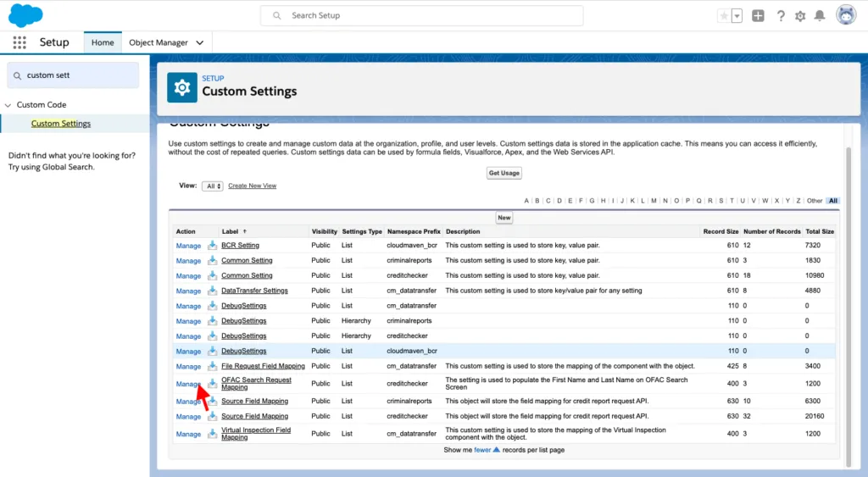The image size is (868, 477).
Task: Click the Get Usage button
Action: pyautogui.click(x=504, y=173)
